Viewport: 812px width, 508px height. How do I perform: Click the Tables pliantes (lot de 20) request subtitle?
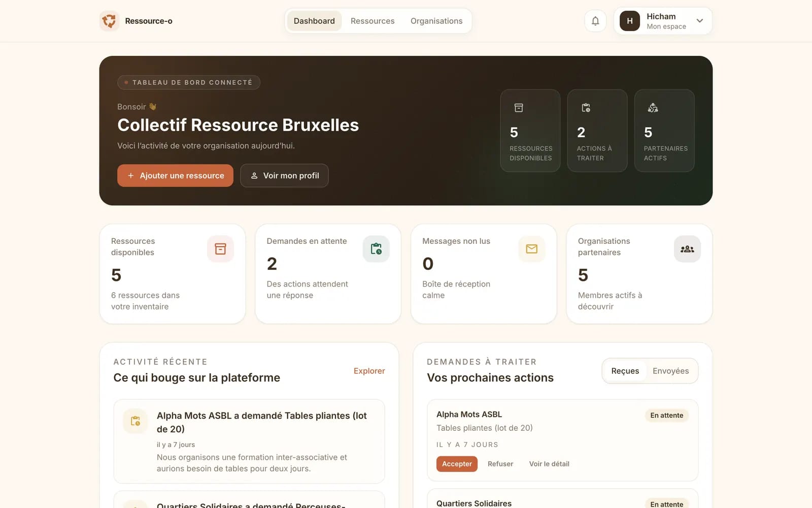pos(485,428)
